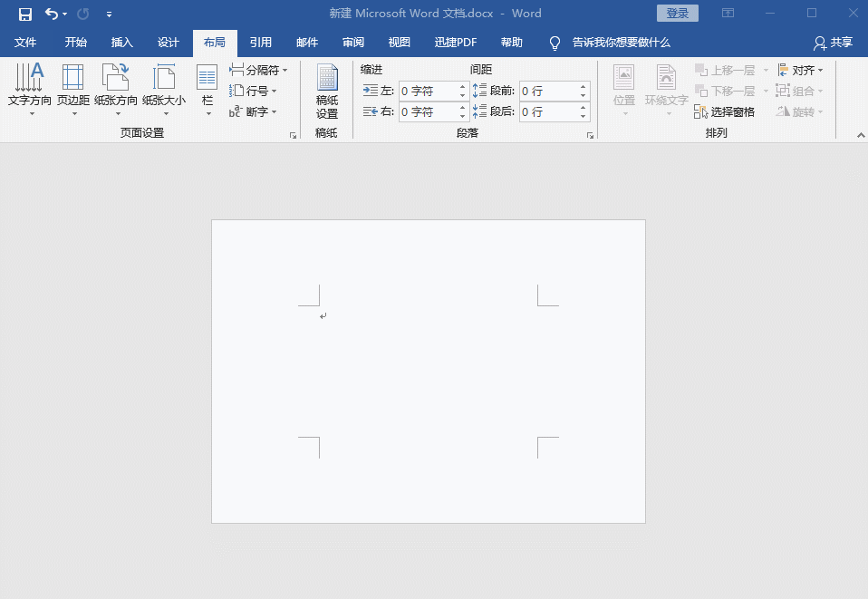Open the 迅捷PDF tab
This screenshot has height=599, width=868.
pos(456,43)
